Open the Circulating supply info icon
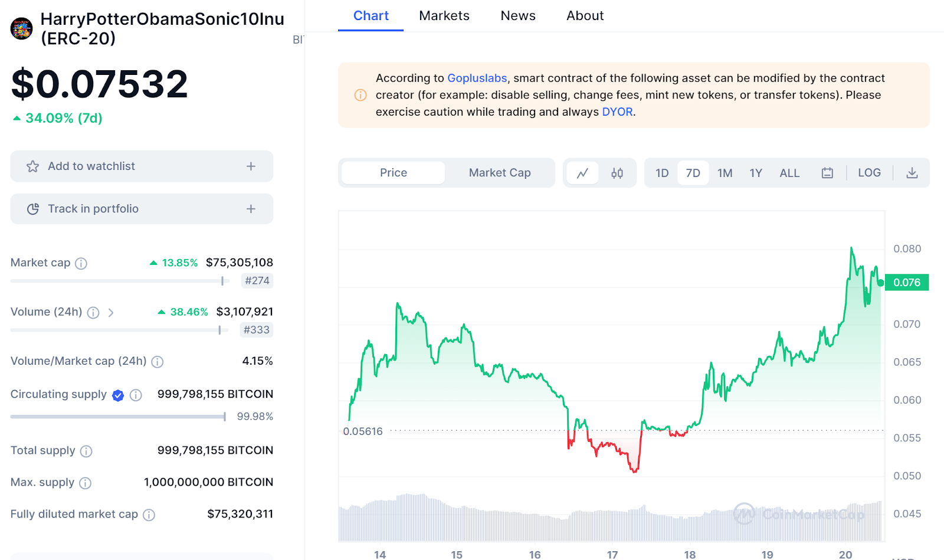 136,395
